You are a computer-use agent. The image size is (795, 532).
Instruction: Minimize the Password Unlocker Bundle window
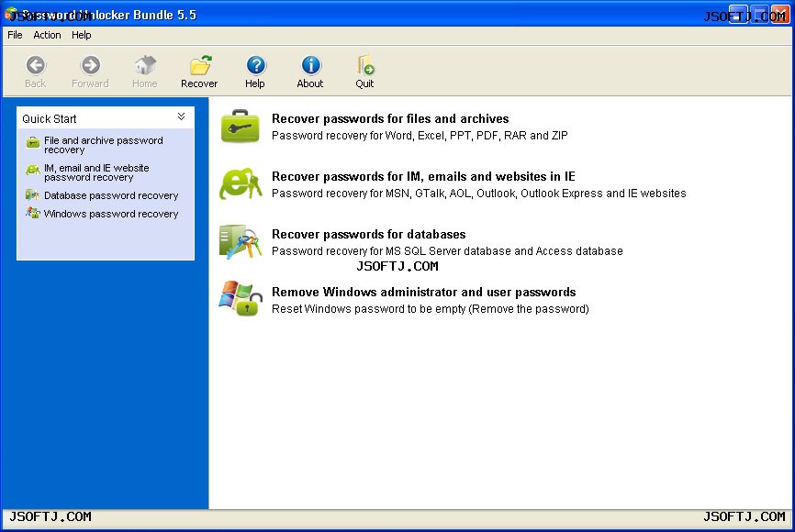pos(738,15)
